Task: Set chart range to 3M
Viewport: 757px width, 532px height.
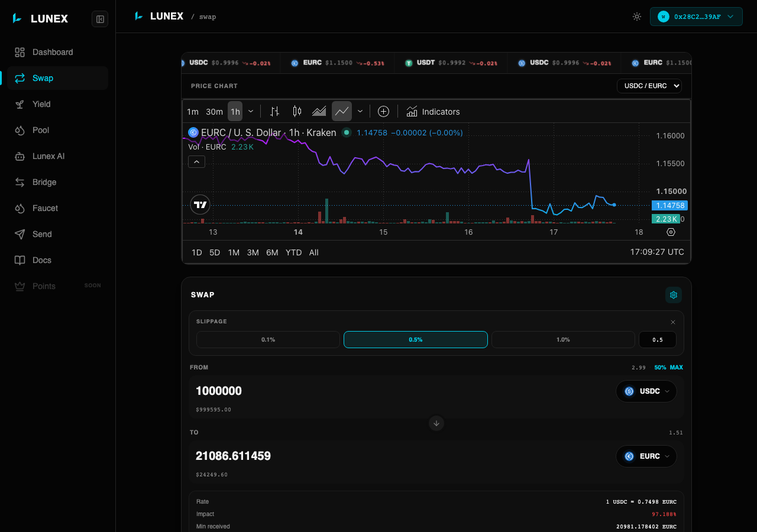Action: click(253, 252)
